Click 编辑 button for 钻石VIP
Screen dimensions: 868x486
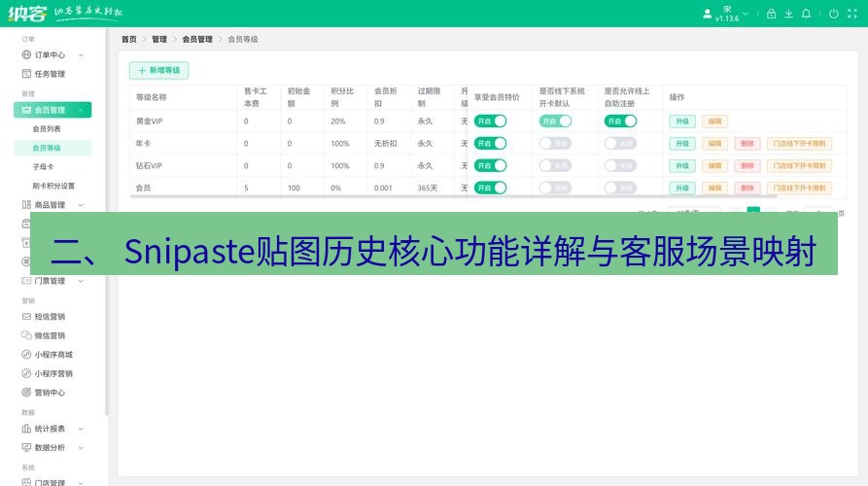point(714,165)
